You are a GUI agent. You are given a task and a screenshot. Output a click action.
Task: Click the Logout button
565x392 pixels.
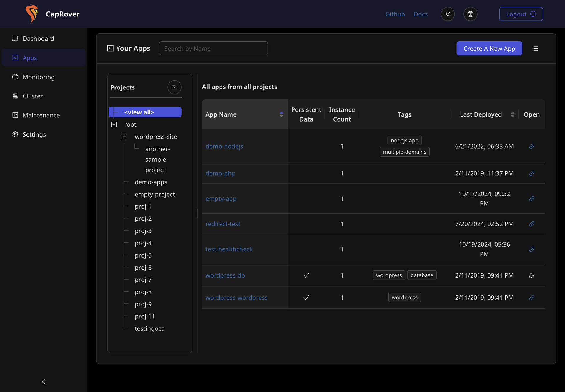(x=521, y=14)
